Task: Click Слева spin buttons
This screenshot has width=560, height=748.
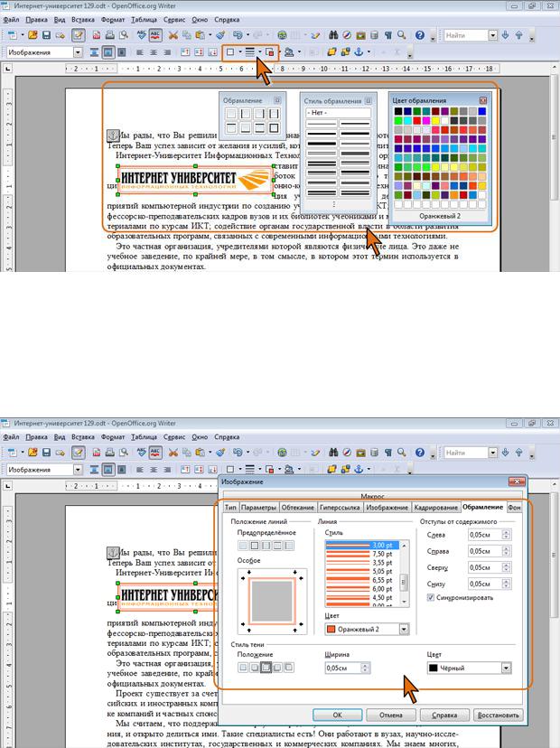Action: coord(507,535)
